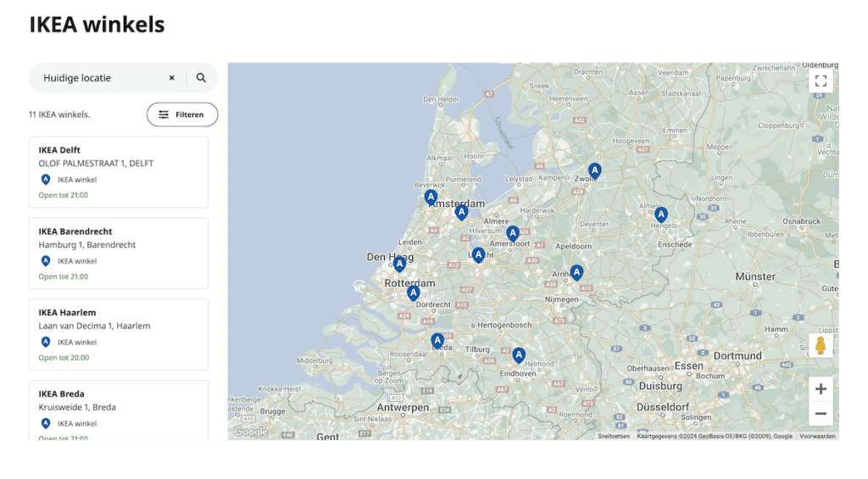Open the Sneltoetsen link on map
The width and height of the screenshot is (868, 479).
click(x=614, y=437)
